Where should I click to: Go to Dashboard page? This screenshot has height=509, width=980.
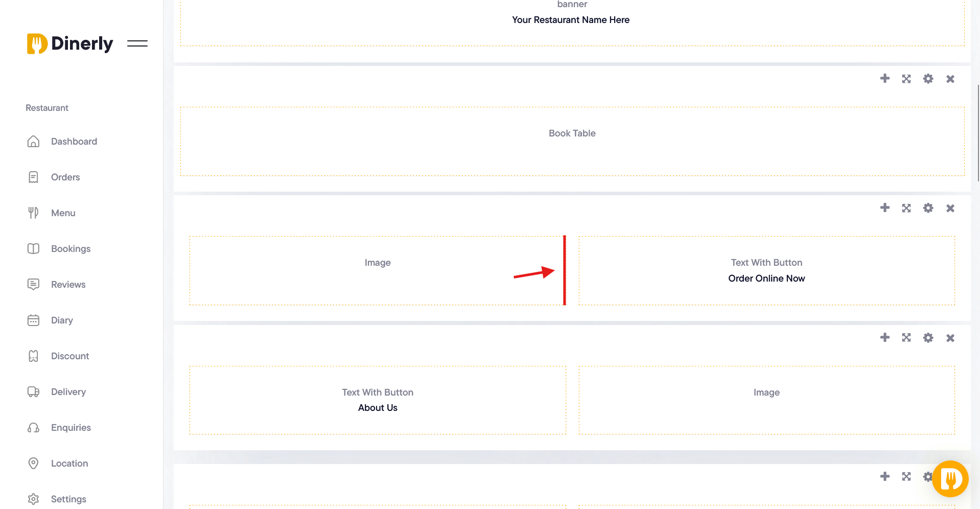pyautogui.click(x=74, y=142)
